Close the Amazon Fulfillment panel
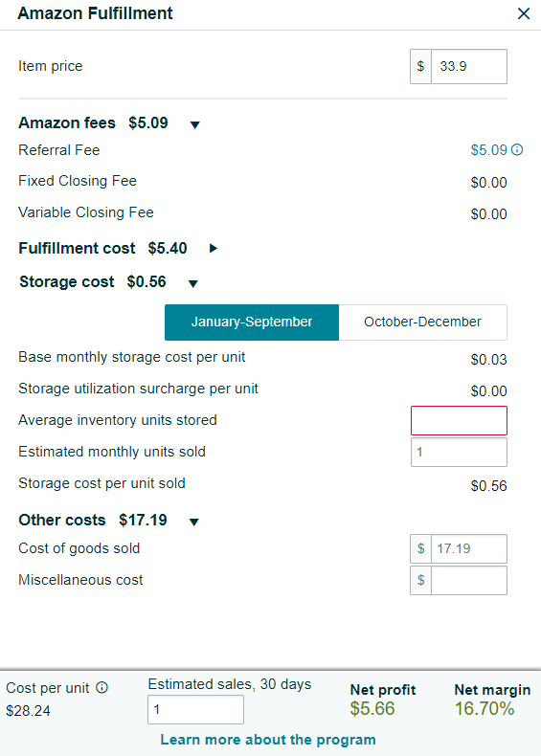 (x=524, y=13)
